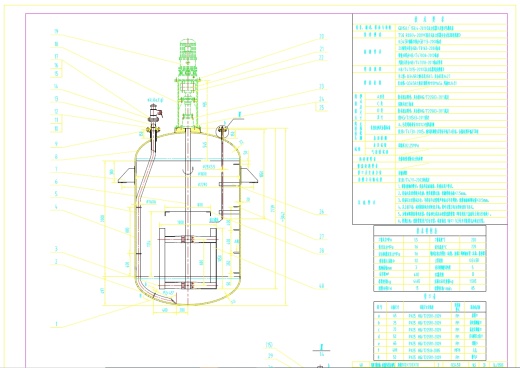Select the part balloon number "14"
This screenshot has width=520, height=368.
56,87
